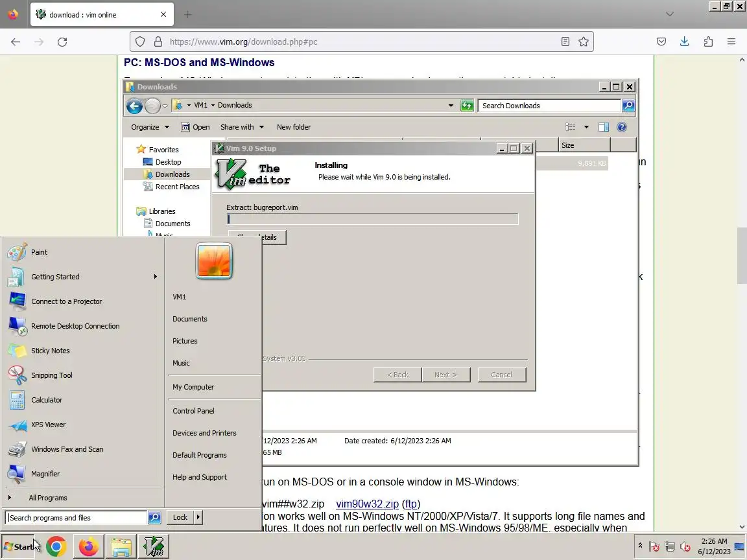Open a new Firefox tab
Image resolution: width=747 pixels, height=560 pixels.
point(187,15)
